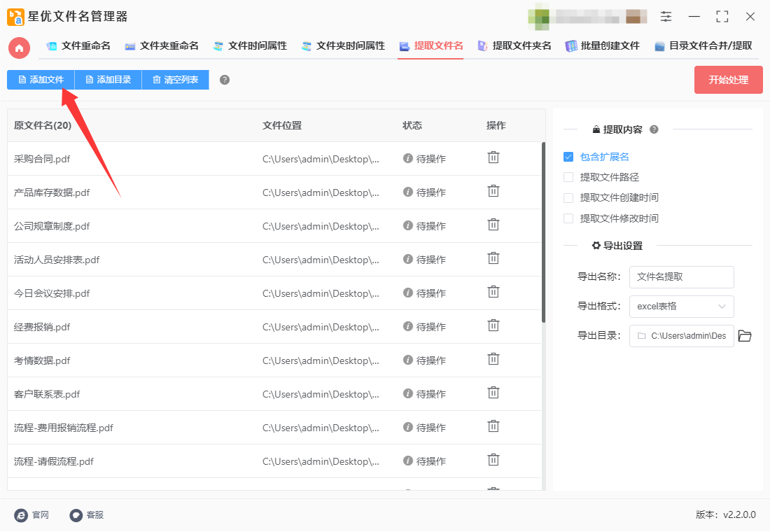Enable the 提取文件修改时间 checkbox

click(568, 218)
